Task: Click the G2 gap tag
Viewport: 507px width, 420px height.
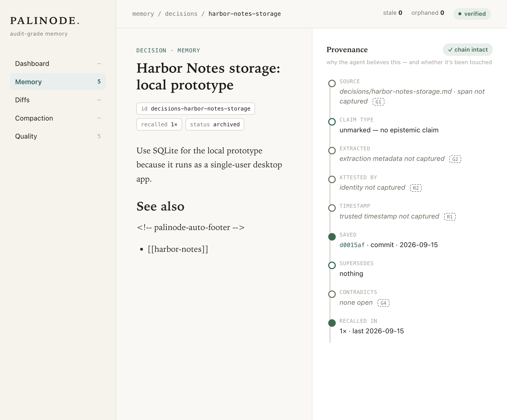Action: [455, 159]
